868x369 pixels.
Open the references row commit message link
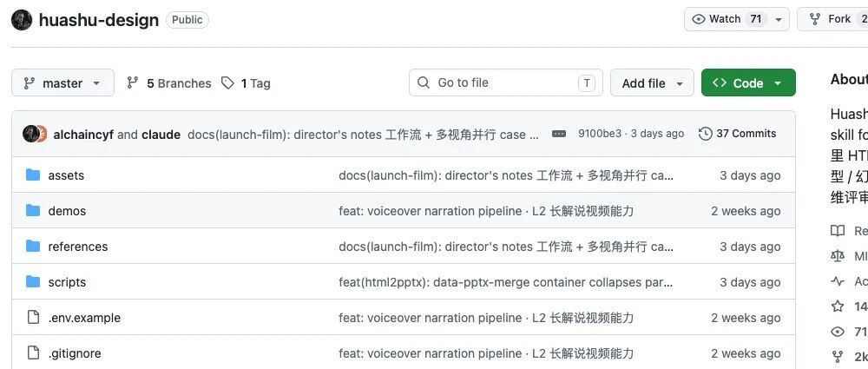506,247
